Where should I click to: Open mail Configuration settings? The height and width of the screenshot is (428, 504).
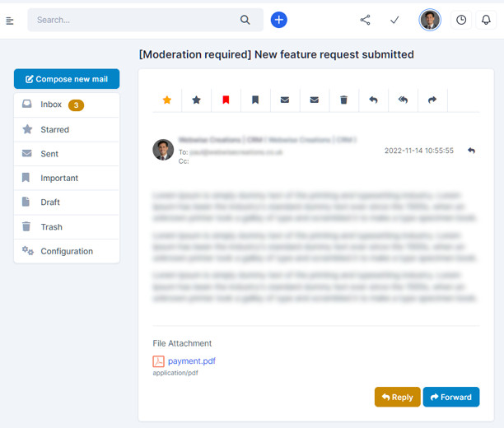pos(67,251)
